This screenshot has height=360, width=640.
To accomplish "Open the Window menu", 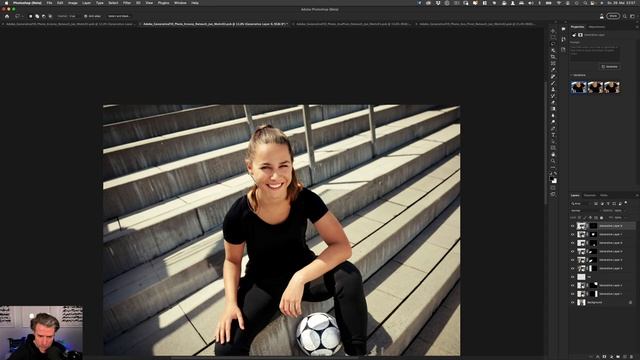I will (x=180, y=3).
